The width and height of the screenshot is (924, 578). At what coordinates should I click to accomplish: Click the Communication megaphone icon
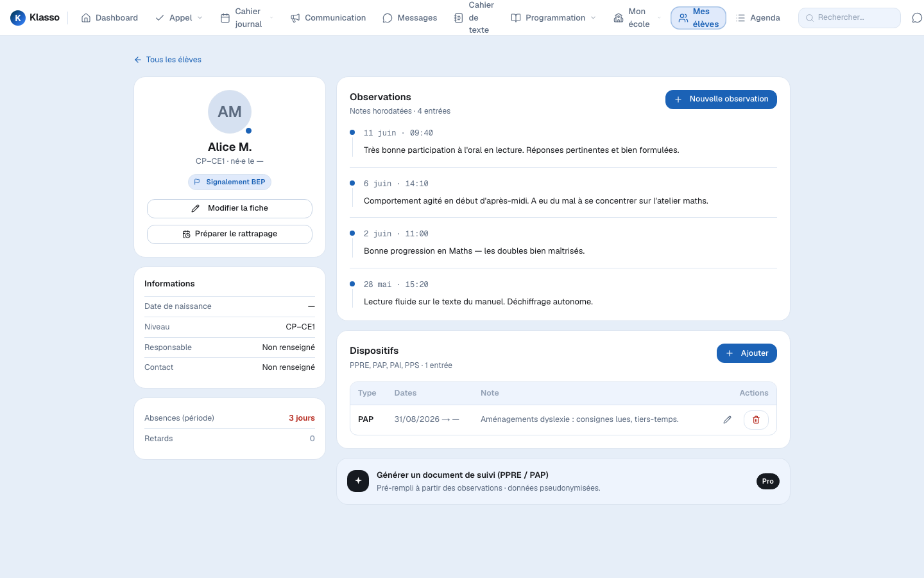295,18
